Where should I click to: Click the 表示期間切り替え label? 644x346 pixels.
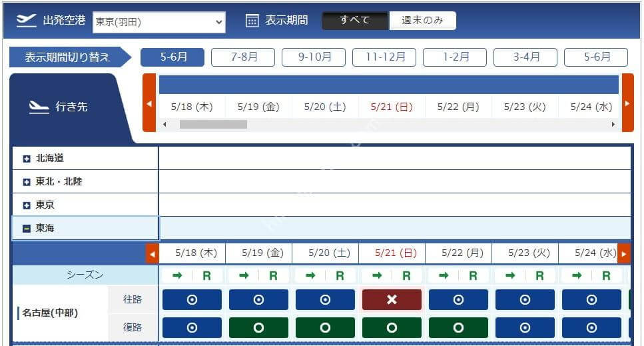[67, 57]
